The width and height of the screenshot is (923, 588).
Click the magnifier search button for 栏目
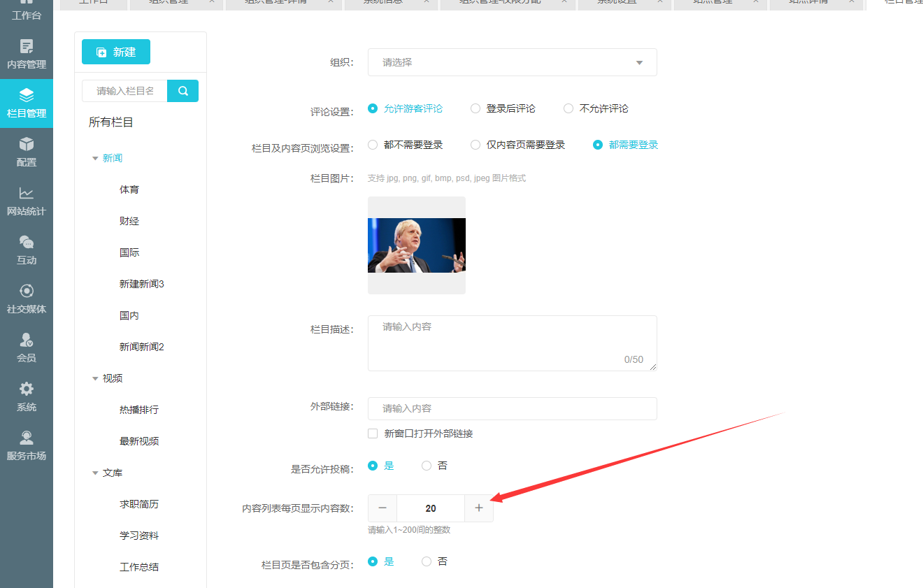pos(183,91)
